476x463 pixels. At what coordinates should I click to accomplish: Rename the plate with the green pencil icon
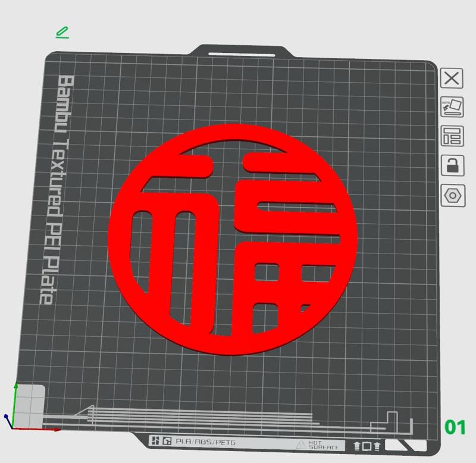tap(63, 32)
